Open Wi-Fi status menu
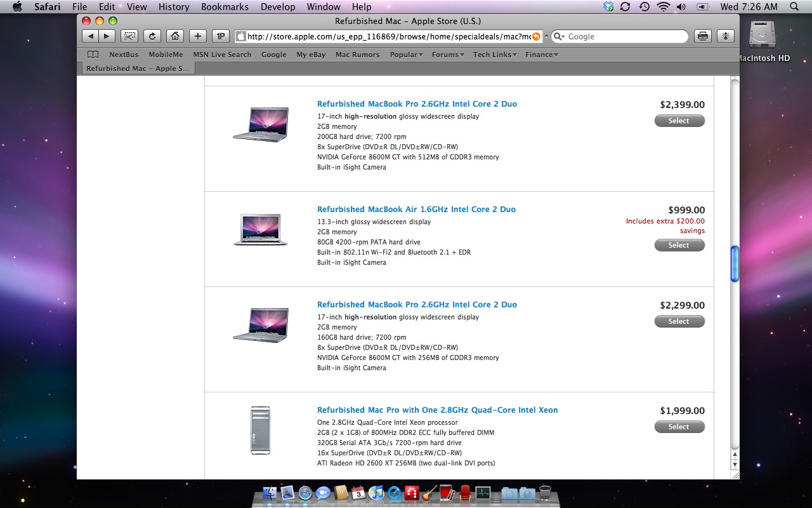This screenshot has width=812, height=508. click(664, 7)
